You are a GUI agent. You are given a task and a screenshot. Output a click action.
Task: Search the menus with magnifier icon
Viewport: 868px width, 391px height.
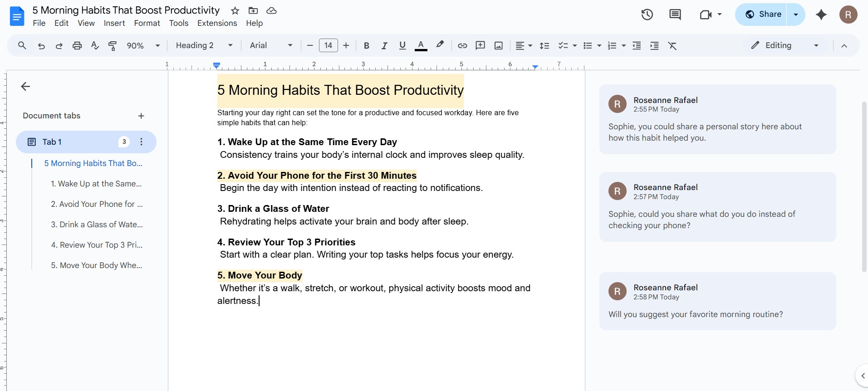click(x=22, y=45)
